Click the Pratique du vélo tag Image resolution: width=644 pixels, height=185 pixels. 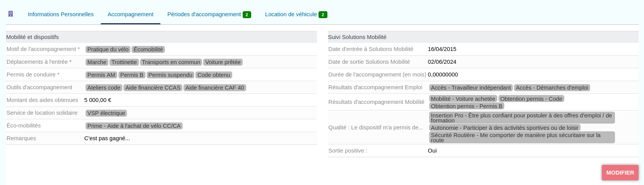[x=108, y=49]
